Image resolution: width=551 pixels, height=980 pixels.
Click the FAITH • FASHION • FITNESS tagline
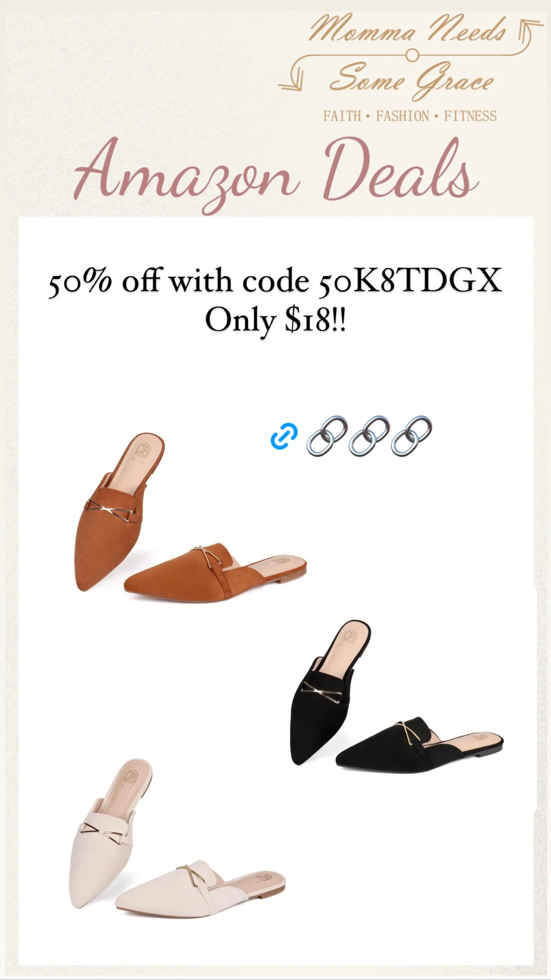[410, 116]
